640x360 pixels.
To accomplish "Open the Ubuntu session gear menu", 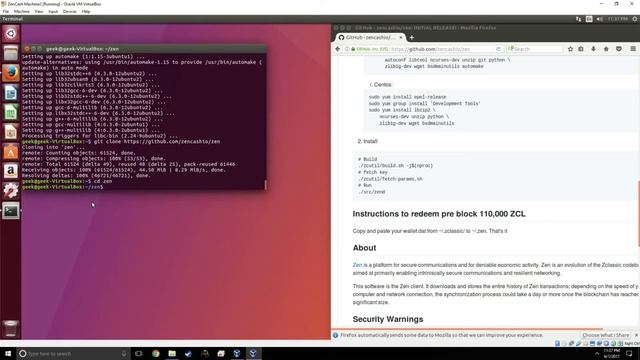I will pos(635,19).
